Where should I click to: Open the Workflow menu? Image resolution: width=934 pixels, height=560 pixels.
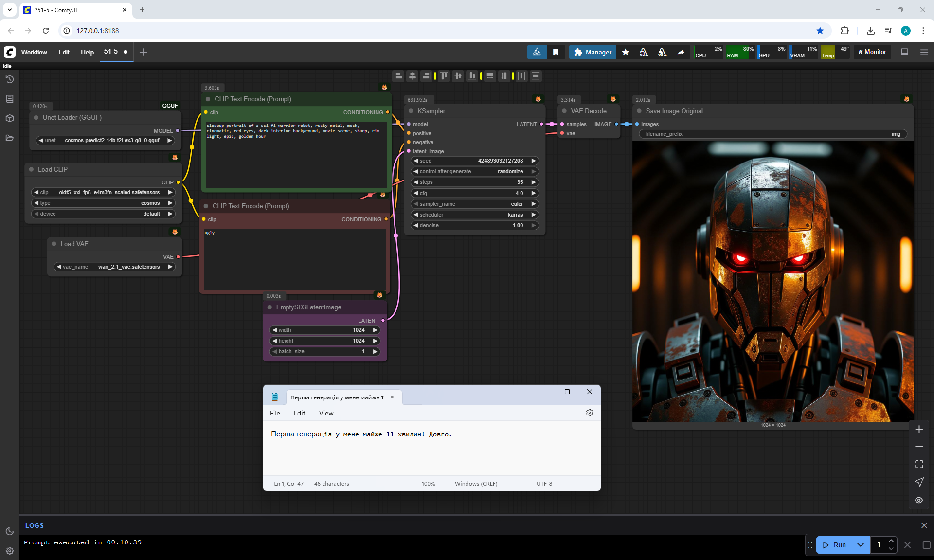tap(34, 52)
